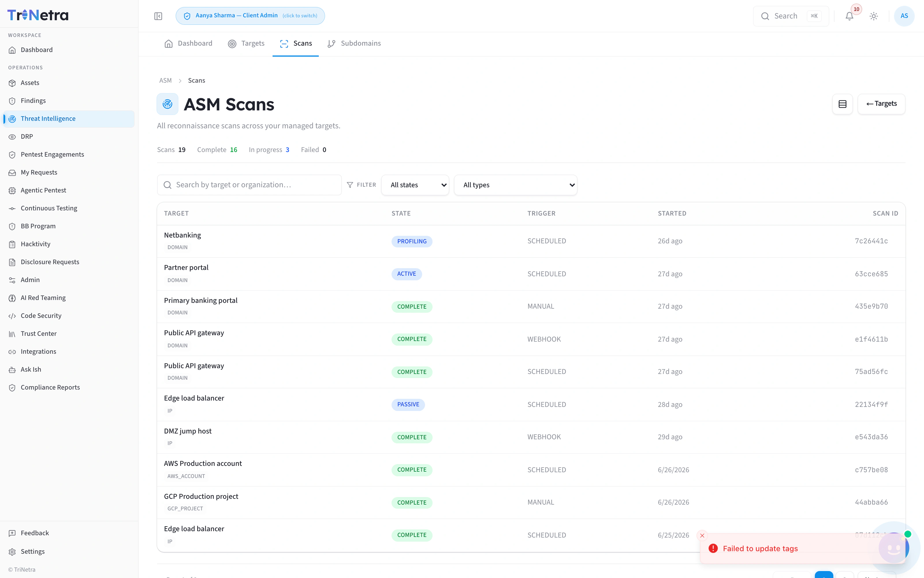Switch to the Targets tab
The height and width of the screenshot is (578, 924).
pos(246,44)
